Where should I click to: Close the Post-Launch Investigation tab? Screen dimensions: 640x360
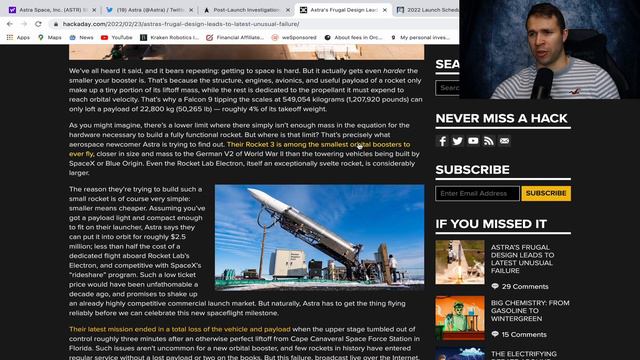pos(288,10)
